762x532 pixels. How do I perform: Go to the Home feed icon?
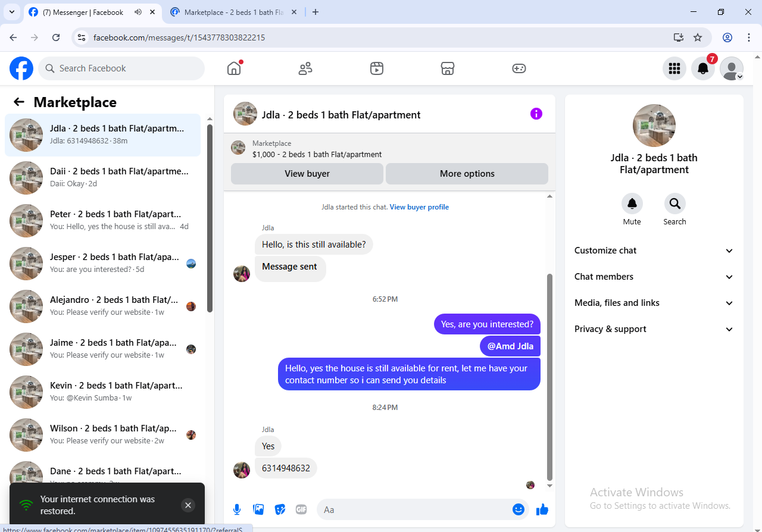[234, 68]
